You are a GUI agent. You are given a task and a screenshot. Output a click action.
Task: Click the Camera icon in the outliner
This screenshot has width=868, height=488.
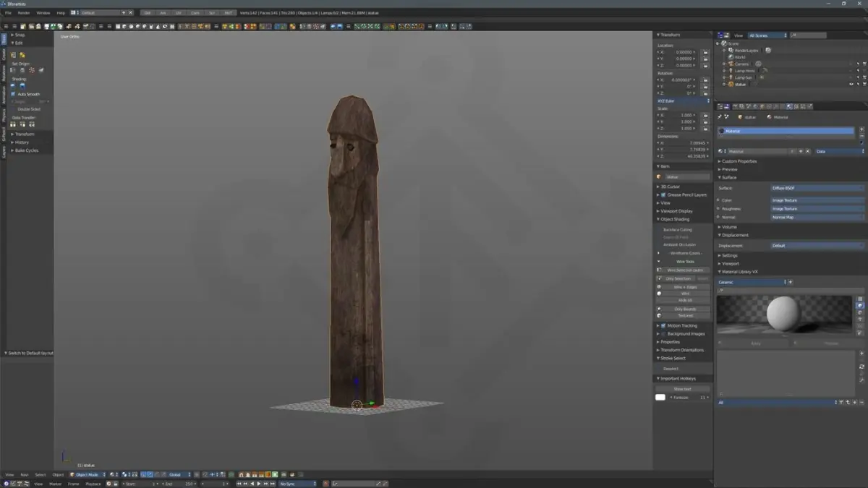731,64
